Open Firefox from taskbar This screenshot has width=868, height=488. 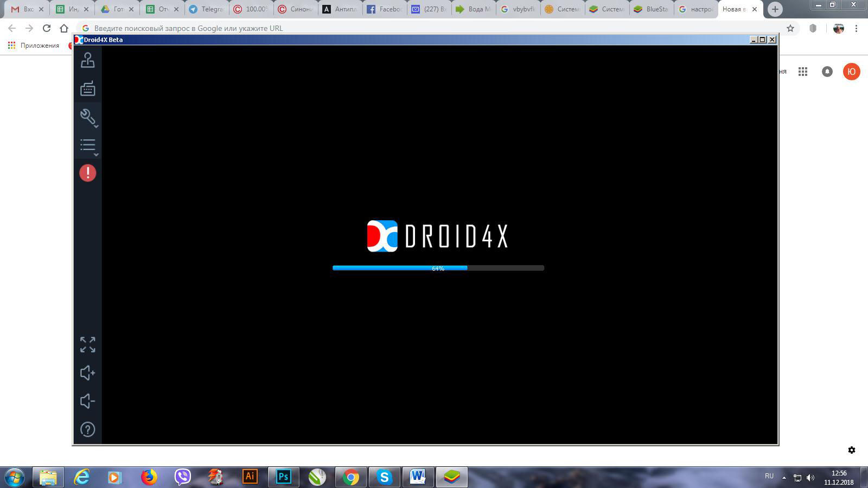click(149, 477)
